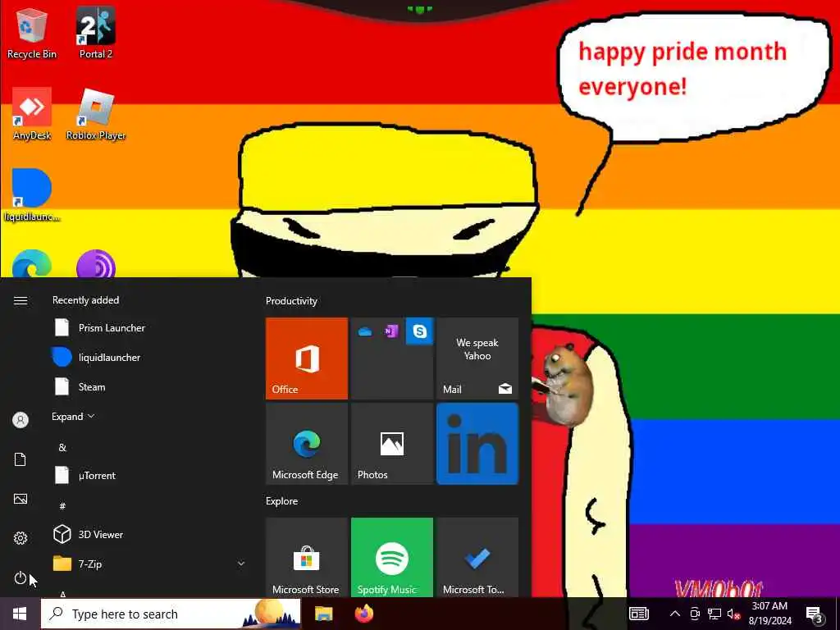This screenshot has height=630, width=840.
Task: Open the Photos tile
Action: tap(392, 444)
